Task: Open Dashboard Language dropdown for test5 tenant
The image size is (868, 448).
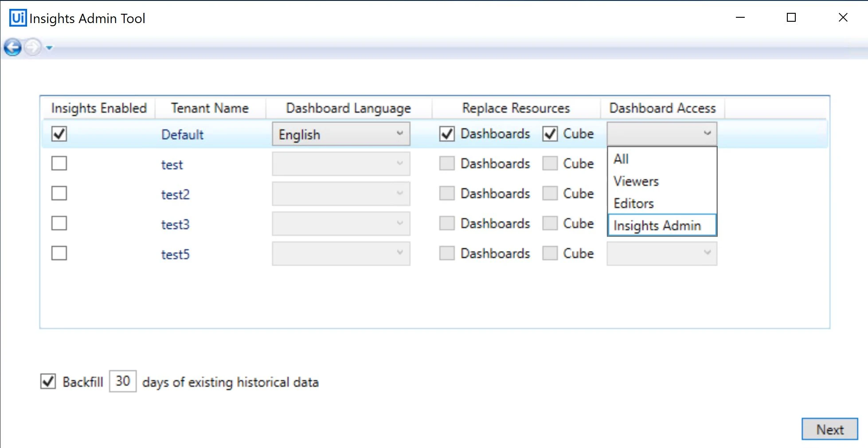Action: pos(341,253)
